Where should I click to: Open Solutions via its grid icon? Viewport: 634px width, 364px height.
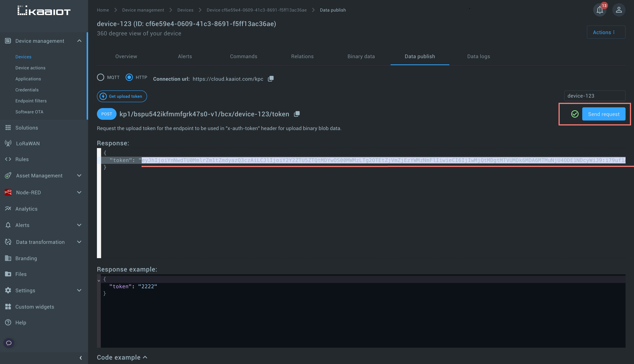pyautogui.click(x=8, y=128)
